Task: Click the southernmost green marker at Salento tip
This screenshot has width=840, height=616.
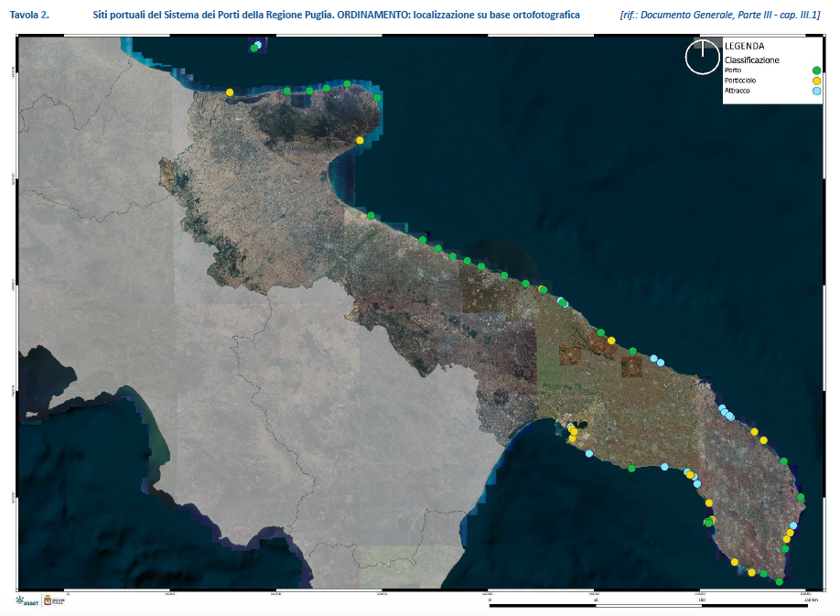Action: pyautogui.click(x=779, y=581)
